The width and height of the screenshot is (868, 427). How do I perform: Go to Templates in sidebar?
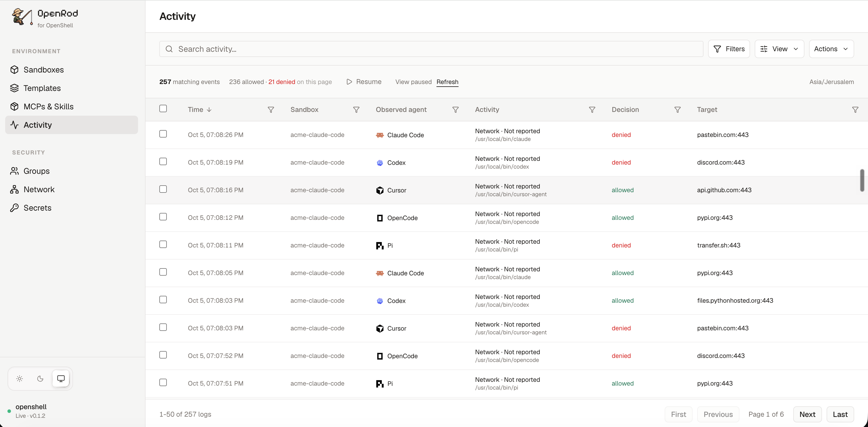pos(71,88)
